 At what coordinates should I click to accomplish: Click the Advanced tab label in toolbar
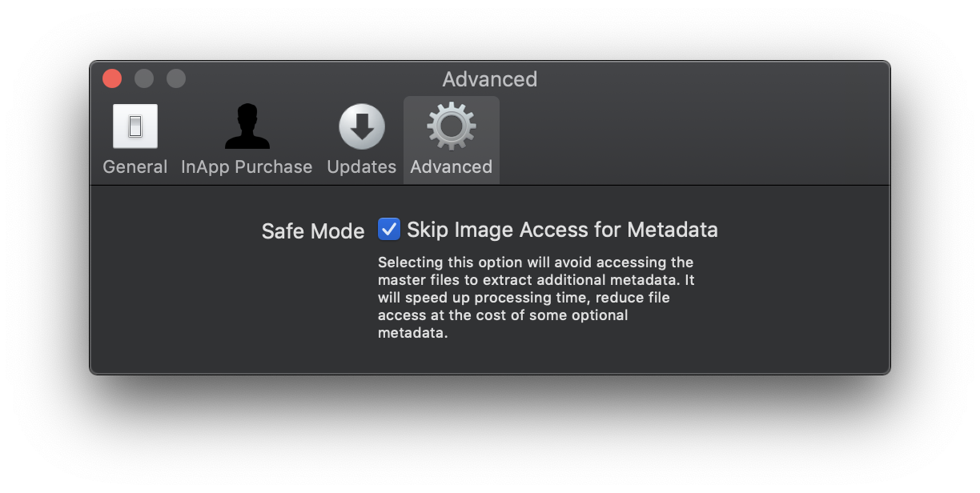pos(452,166)
